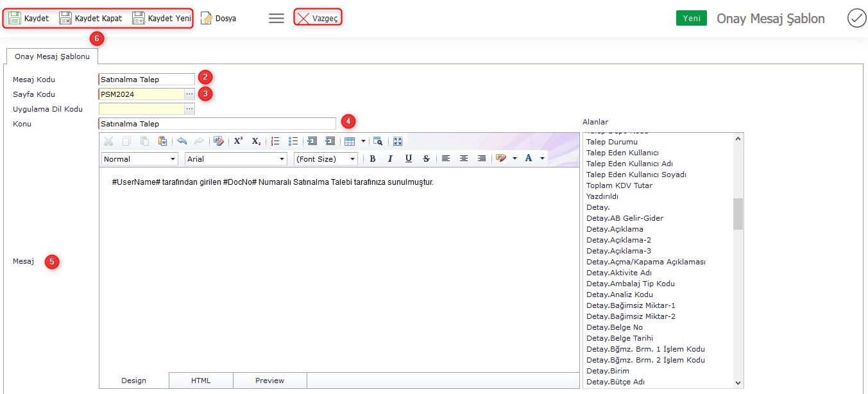The width and height of the screenshot is (868, 394).
Task: Toggle fullscreen editor mode
Action: tap(398, 141)
